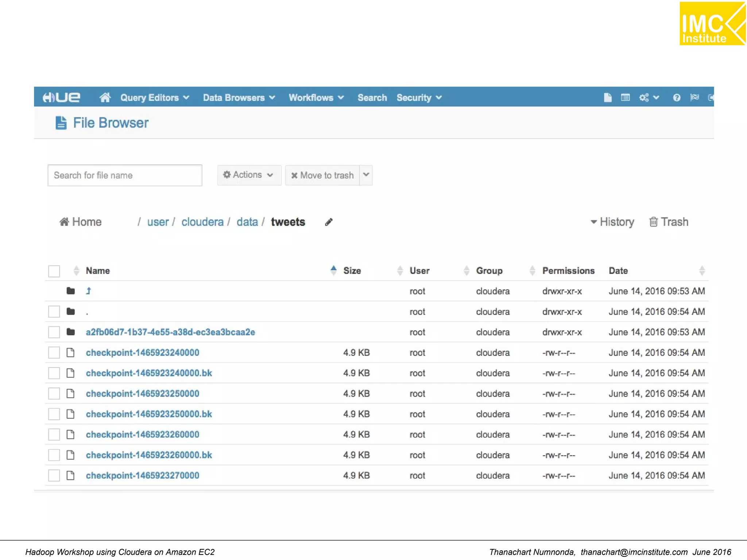Image resolution: width=747 pixels, height=560 pixels.
Task: Open the My Documents page icon
Action: click(607, 97)
